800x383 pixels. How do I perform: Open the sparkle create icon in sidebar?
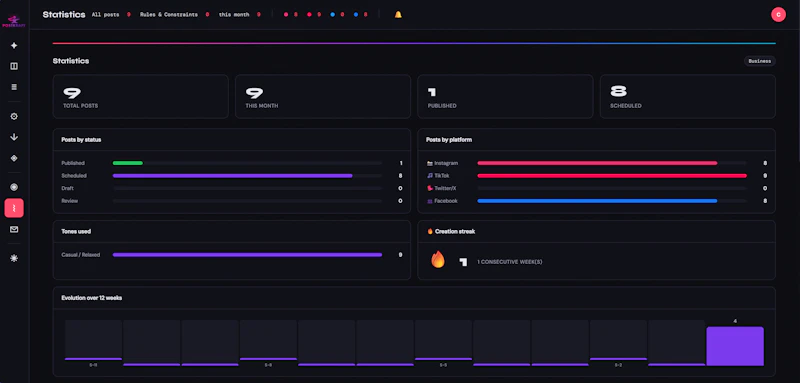(x=14, y=45)
